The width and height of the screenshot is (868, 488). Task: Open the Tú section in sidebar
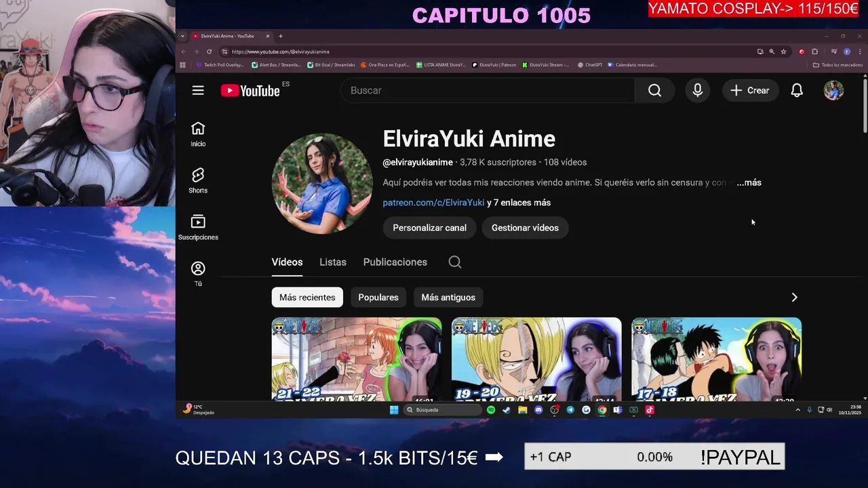[198, 274]
